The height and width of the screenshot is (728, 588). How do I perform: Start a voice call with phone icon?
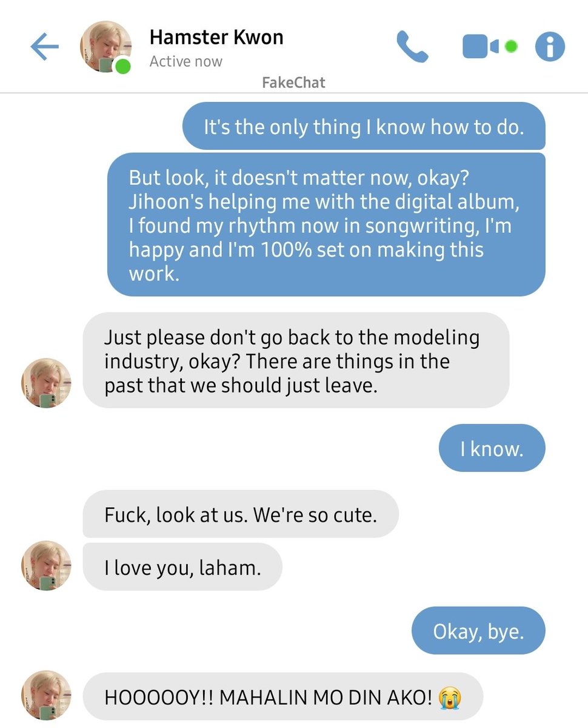point(412,47)
